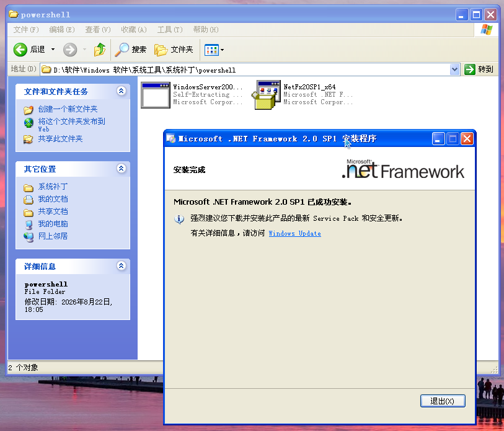Click the NetFx20SP1_x64 file name
This screenshot has height=431, width=504.
click(x=309, y=87)
